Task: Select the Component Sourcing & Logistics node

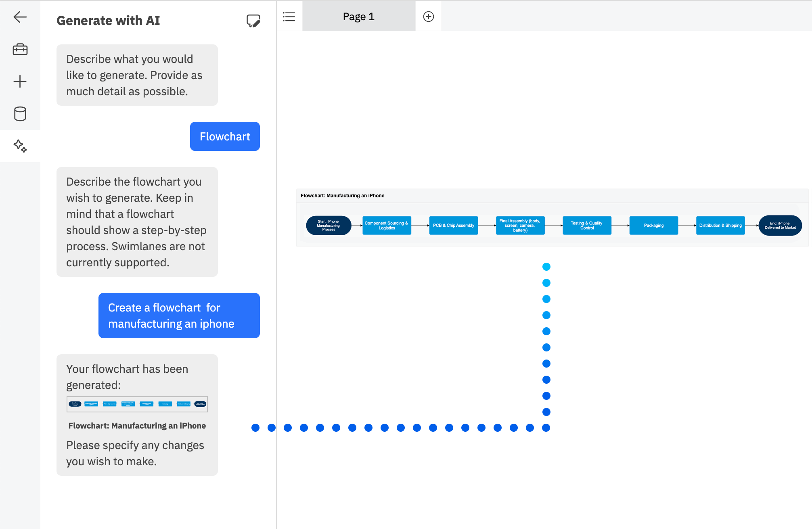Action: pos(386,225)
